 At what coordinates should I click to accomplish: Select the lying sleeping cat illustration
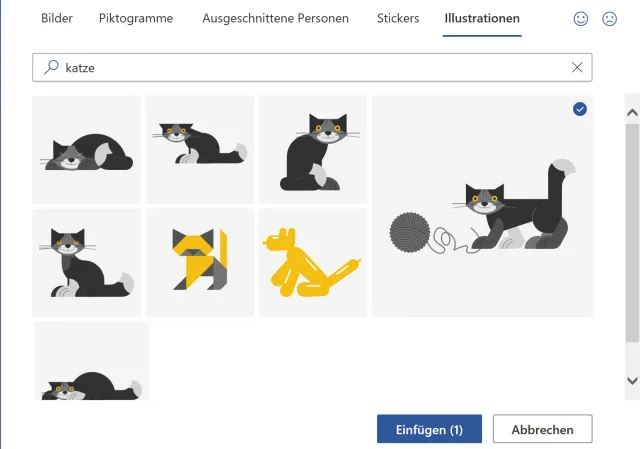coord(87,149)
